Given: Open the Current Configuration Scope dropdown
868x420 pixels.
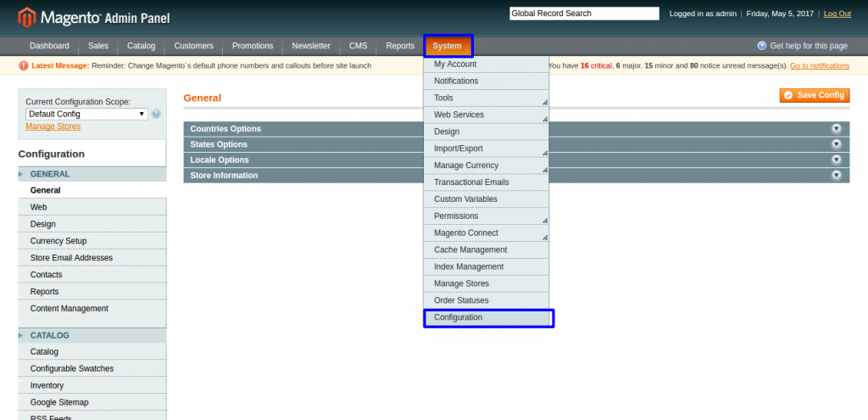Looking at the screenshot, I should coord(87,115).
